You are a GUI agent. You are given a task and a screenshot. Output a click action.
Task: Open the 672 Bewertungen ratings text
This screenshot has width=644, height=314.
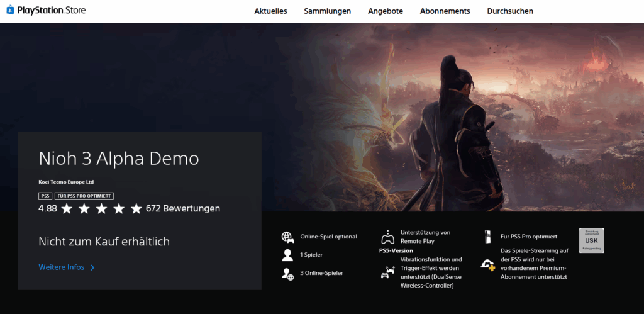(183, 208)
